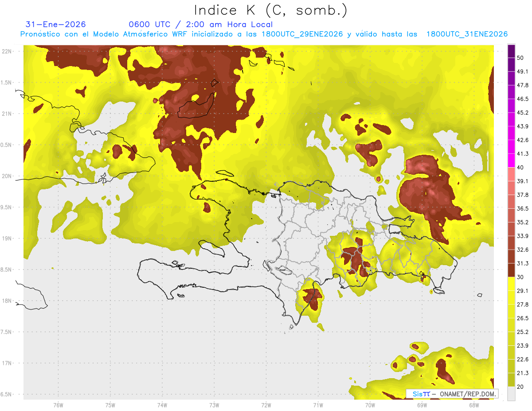Click the '20' color scale value

[521, 387]
